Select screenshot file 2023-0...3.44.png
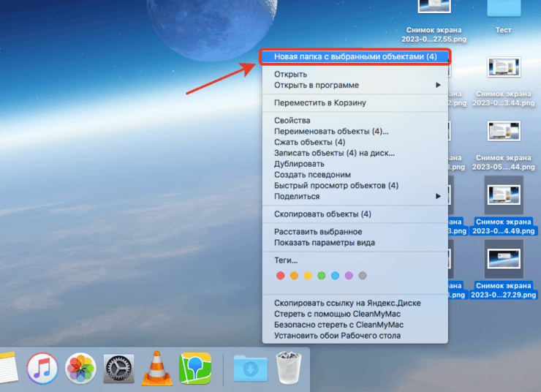541x392 pixels. (x=504, y=81)
